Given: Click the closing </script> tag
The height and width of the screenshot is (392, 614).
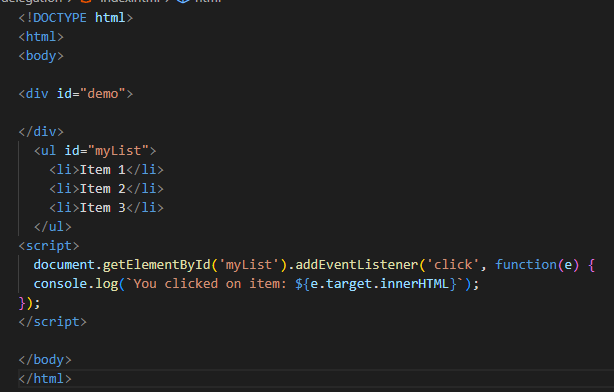Looking at the screenshot, I should [52, 322].
